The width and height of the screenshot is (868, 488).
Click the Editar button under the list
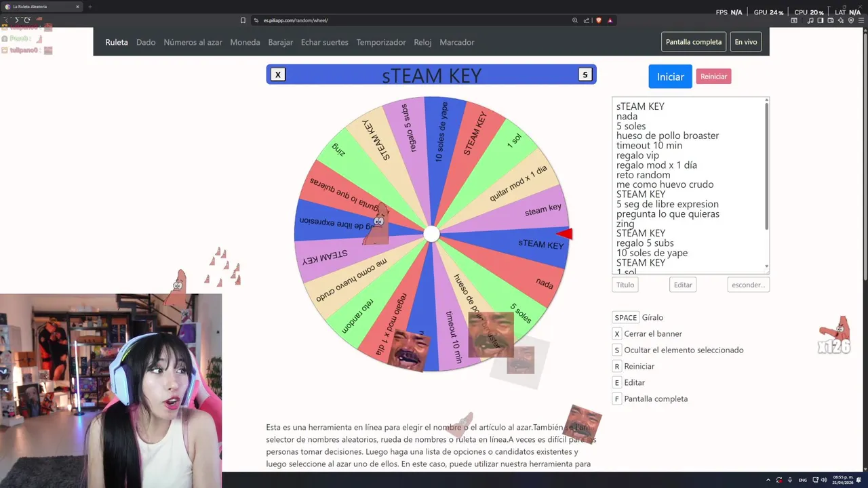(x=683, y=285)
